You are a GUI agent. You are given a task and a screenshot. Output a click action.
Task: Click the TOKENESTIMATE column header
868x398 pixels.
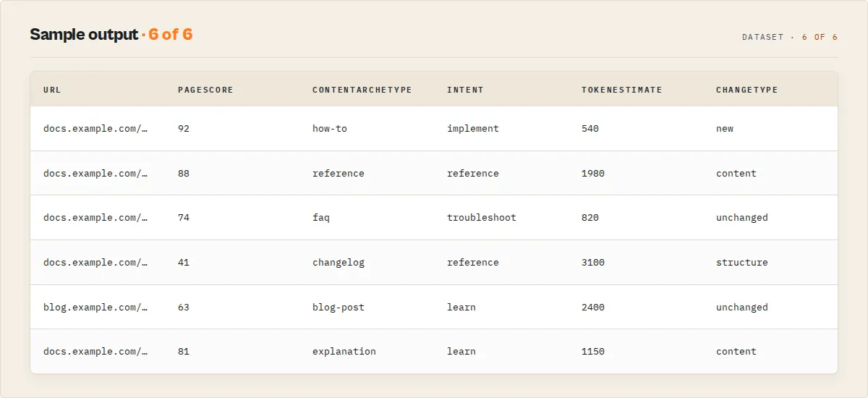622,90
